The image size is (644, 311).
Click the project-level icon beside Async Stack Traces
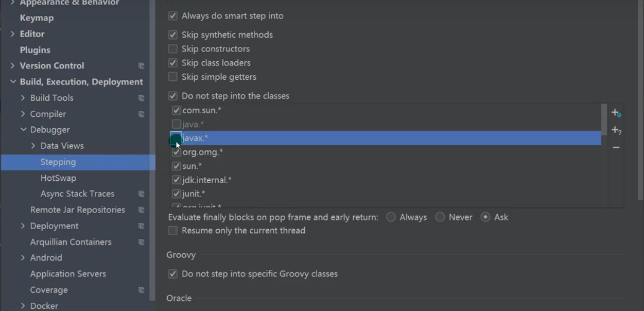coord(141,194)
